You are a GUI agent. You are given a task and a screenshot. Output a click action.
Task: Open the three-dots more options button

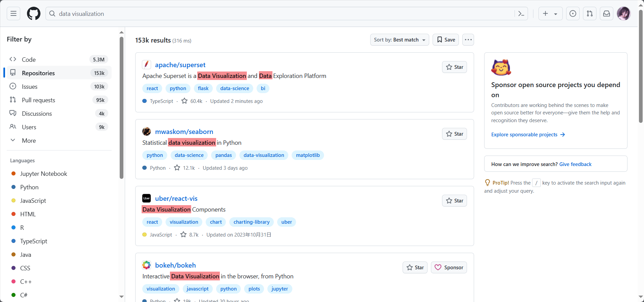tap(468, 40)
